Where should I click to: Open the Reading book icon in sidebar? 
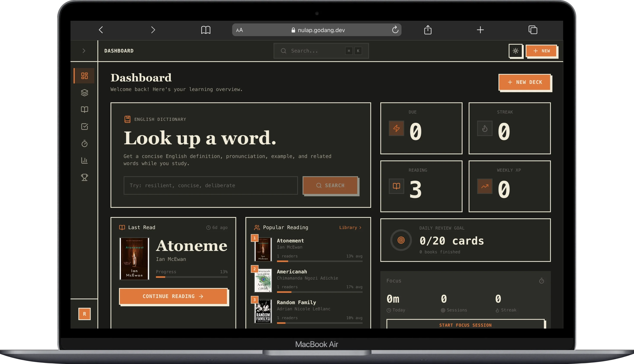(x=85, y=110)
